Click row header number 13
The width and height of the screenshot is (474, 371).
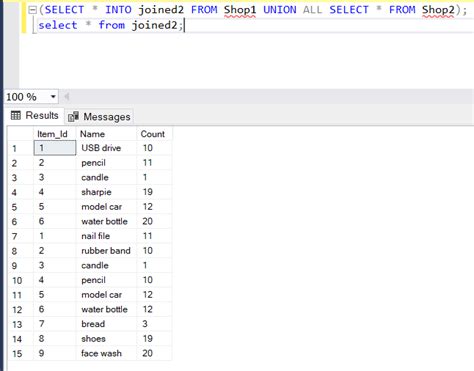20,324
